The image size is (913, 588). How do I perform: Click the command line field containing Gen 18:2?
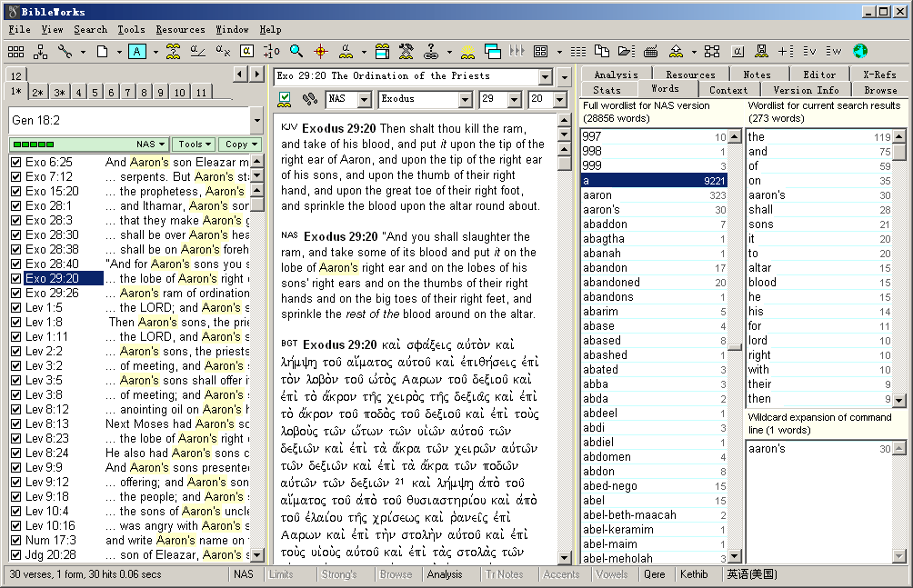(130, 121)
